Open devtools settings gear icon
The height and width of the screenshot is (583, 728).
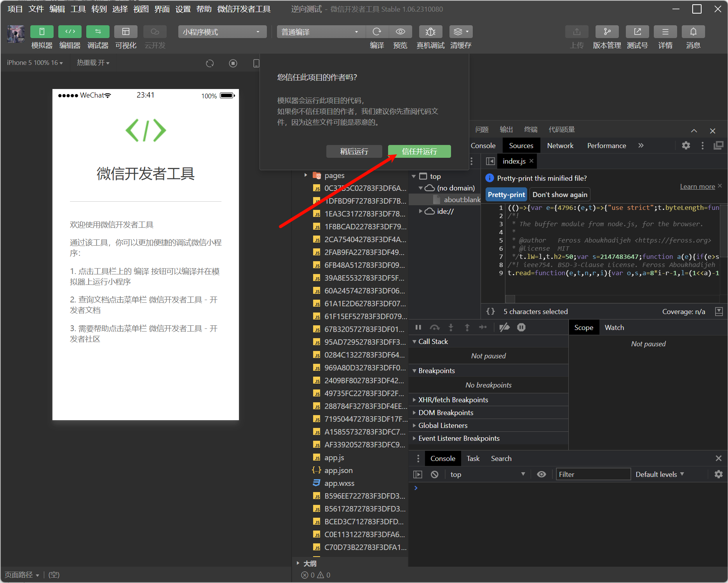click(686, 145)
